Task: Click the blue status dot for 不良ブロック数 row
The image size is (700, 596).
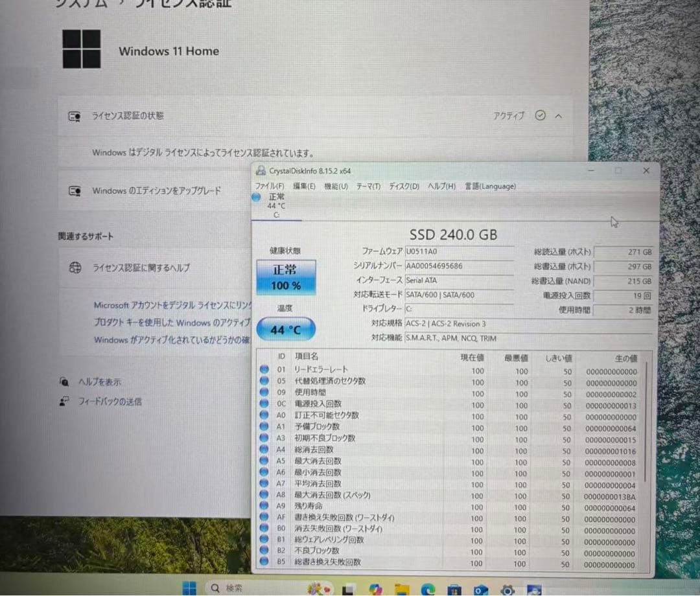Action: [263, 551]
